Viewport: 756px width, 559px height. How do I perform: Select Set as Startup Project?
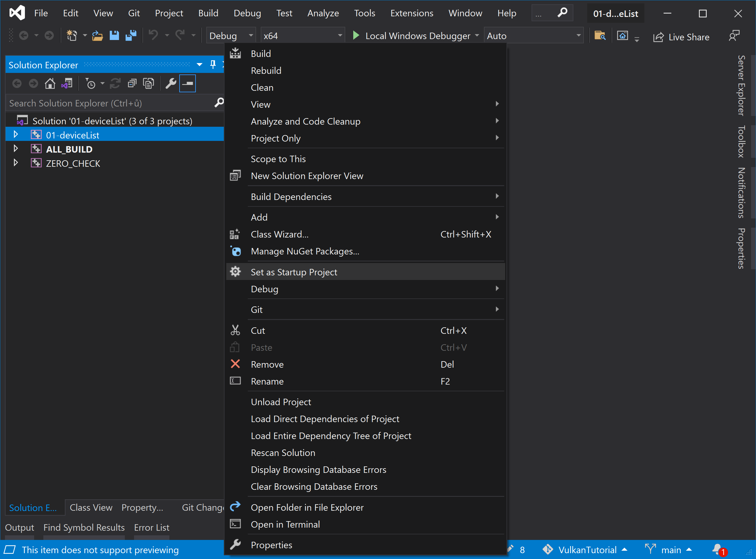(294, 272)
